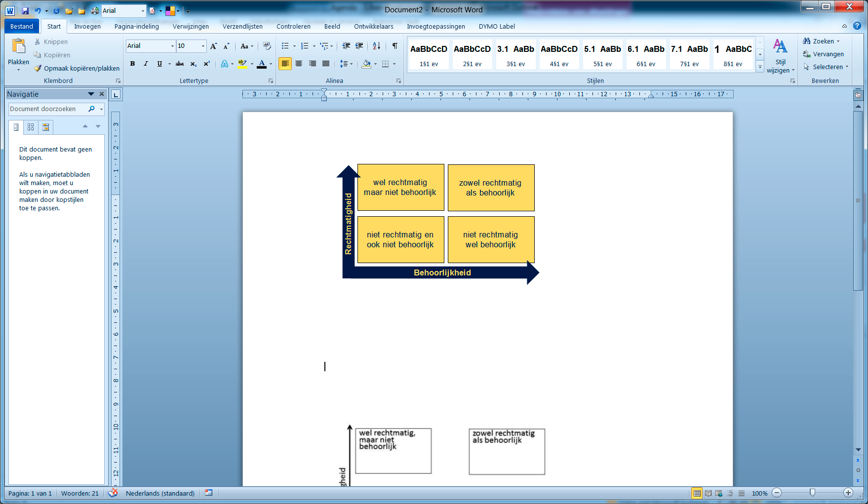
Task: Open Zoeken dropdown arrow
Action: click(838, 41)
